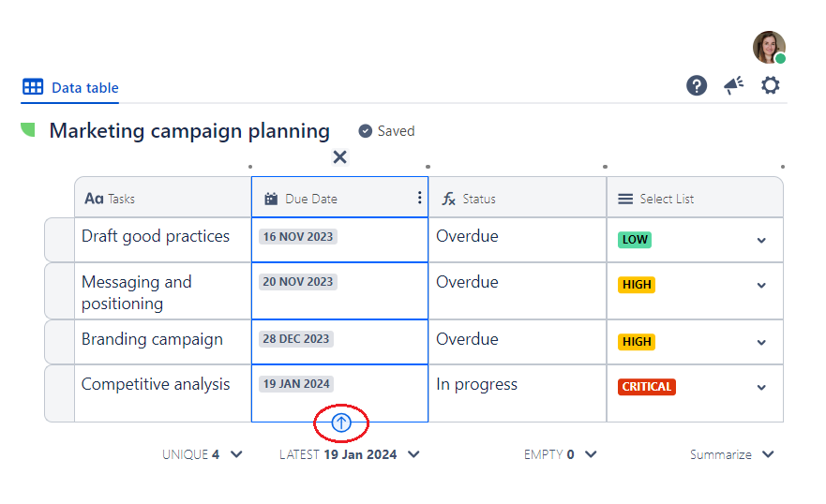The width and height of the screenshot is (826, 504).
Task: Click the user profile avatar
Action: coord(769,47)
